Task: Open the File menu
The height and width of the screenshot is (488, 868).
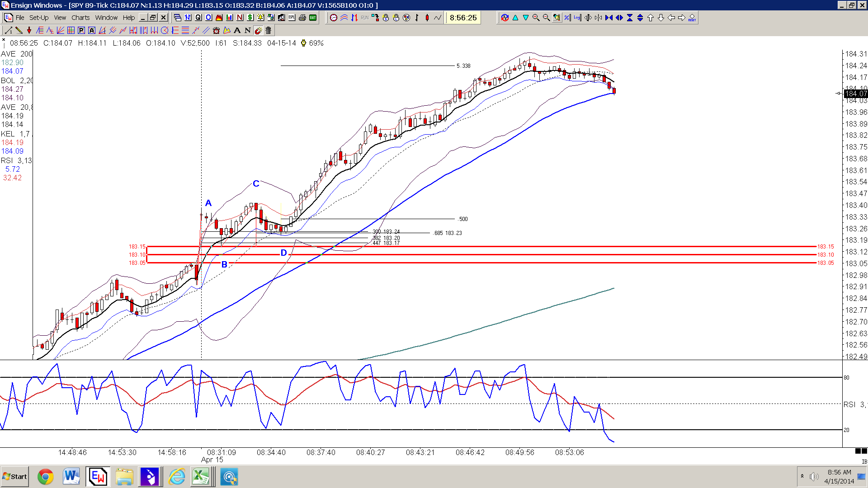Action: (x=20, y=18)
